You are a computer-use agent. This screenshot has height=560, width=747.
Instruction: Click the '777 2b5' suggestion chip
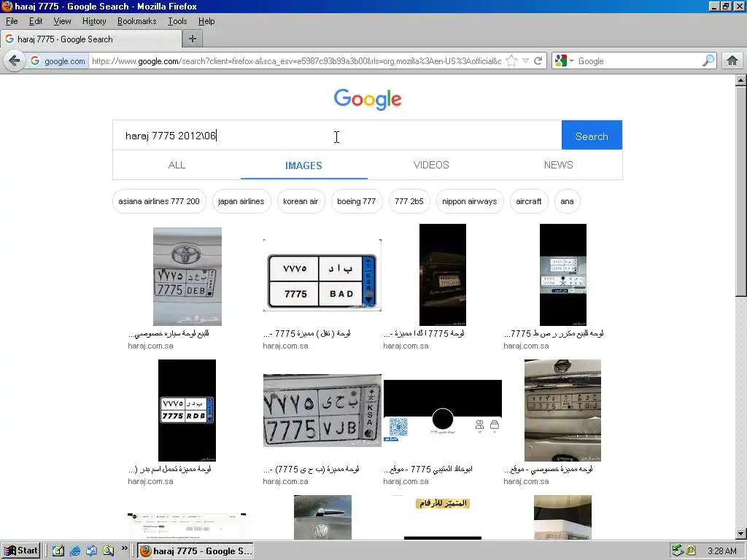click(409, 201)
